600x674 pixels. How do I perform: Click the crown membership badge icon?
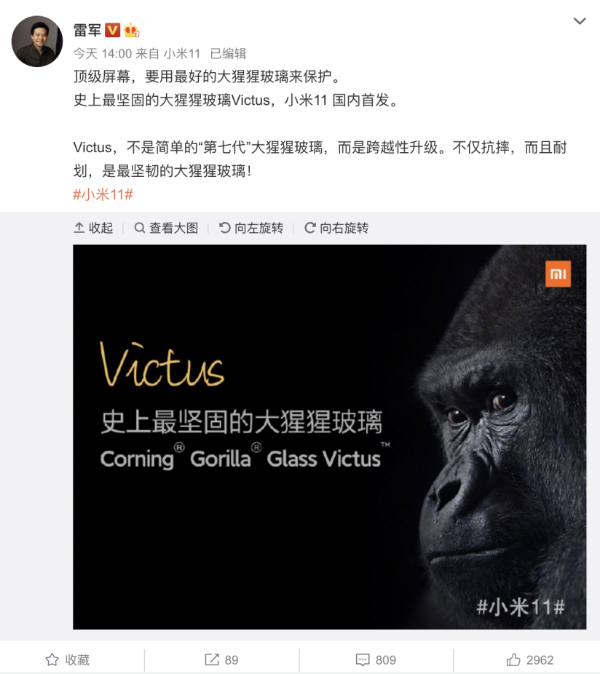click(x=131, y=30)
